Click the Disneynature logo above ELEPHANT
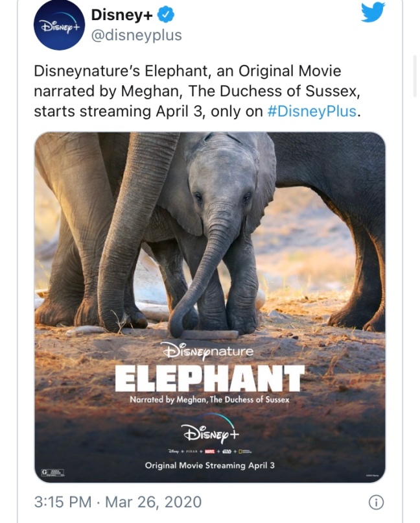Viewport: 420px width, 523px height. click(x=209, y=352)
